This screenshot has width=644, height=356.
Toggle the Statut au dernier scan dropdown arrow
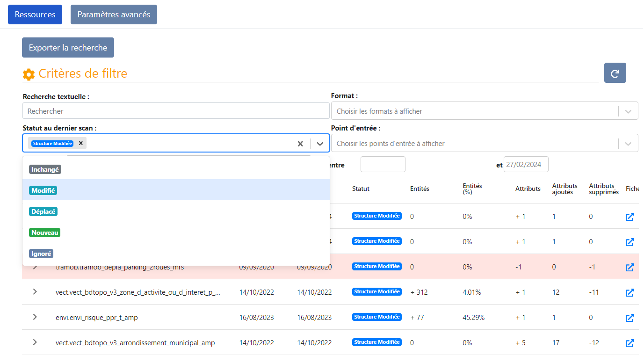[320, 144]
